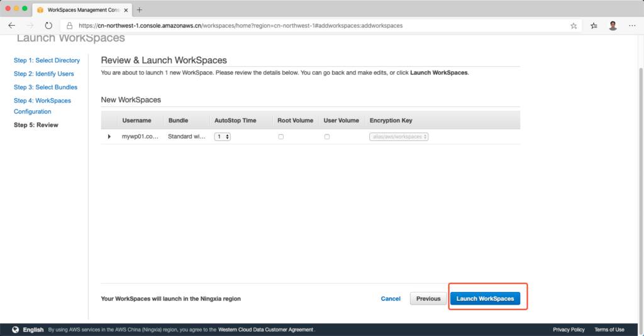Screen dimensions: 644x336
Task: Click the browser back arrow
Action: click(12, 26)
